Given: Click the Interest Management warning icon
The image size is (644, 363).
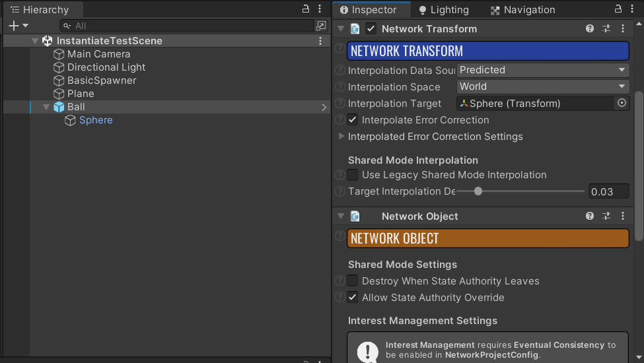Looking at the screenshot, I should (x=368, y=352).
